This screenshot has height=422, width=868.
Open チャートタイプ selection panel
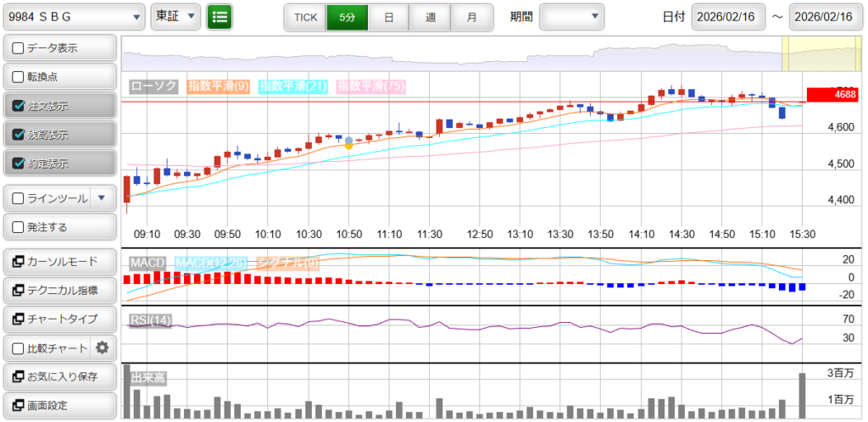(58, 319)
